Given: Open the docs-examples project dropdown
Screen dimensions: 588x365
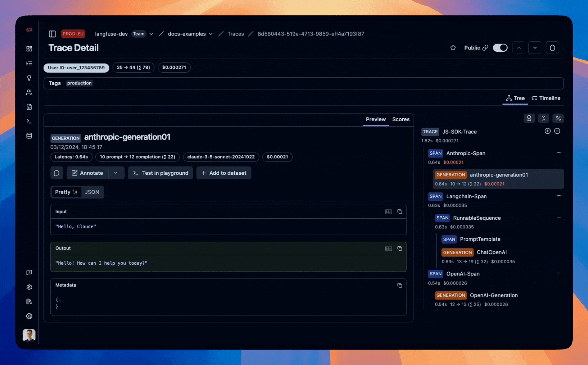Looking at the screenshot, I should (211, 34).
